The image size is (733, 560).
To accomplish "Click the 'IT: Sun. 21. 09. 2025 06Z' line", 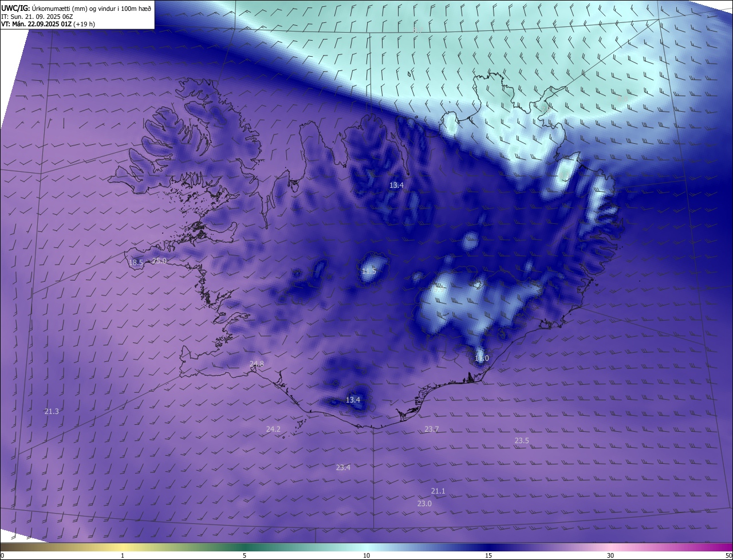I will tap(36, 17).
